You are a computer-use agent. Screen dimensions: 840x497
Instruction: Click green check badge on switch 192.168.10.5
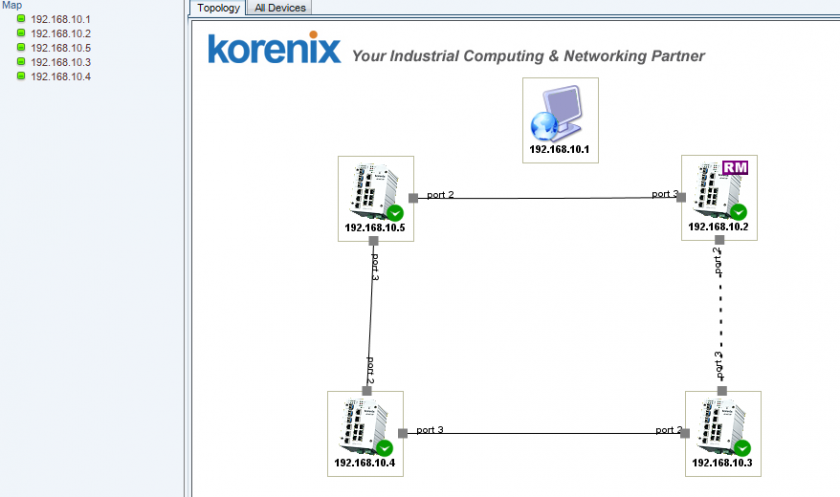click(x=395, y=213)
